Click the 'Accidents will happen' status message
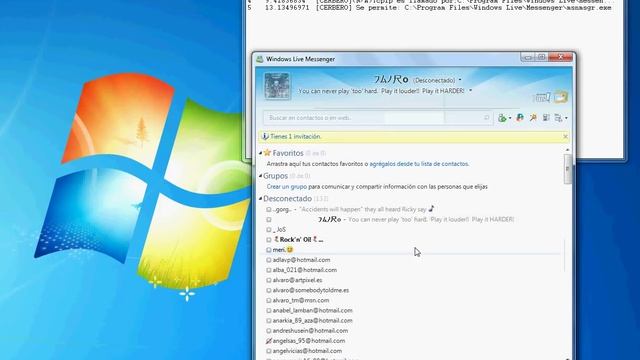 363,209
